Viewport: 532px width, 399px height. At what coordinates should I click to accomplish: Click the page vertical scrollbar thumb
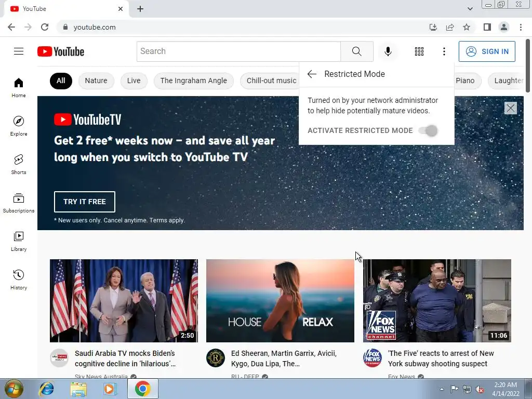pyautogui.click(x=528, y=66)
